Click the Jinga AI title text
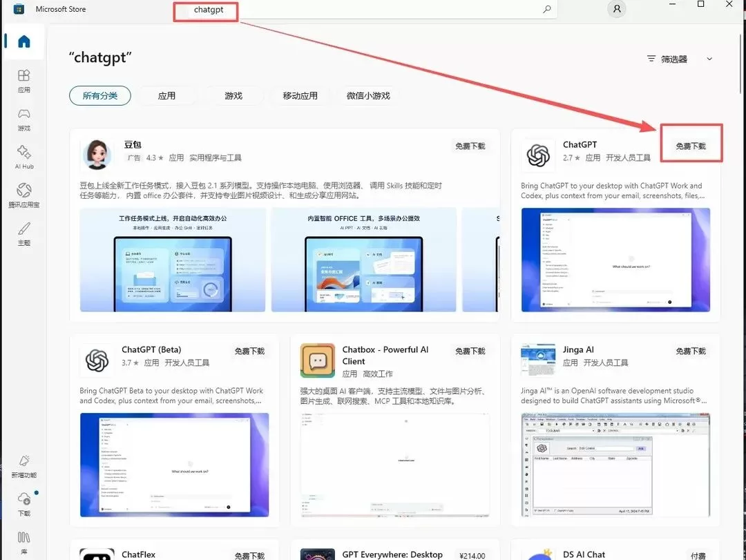Image resolution: width=746 pixels, height=560 pixels. click(x=578, y=349)
